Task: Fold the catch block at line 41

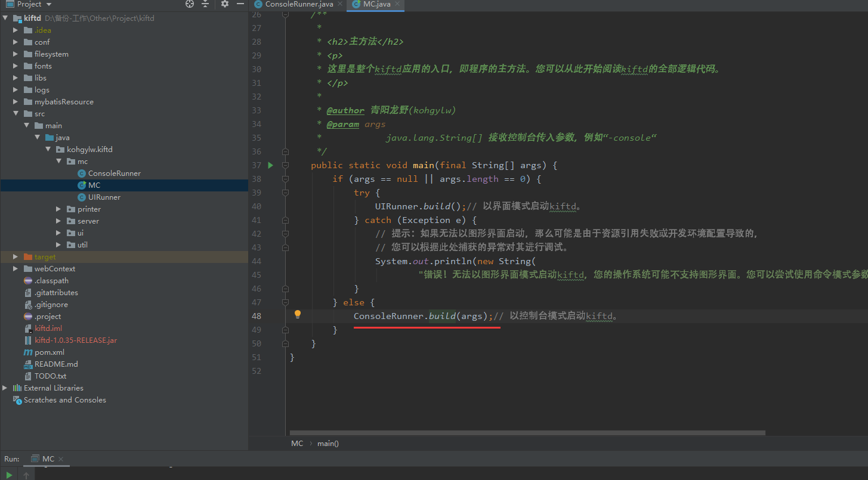Action: coord(285,220)
